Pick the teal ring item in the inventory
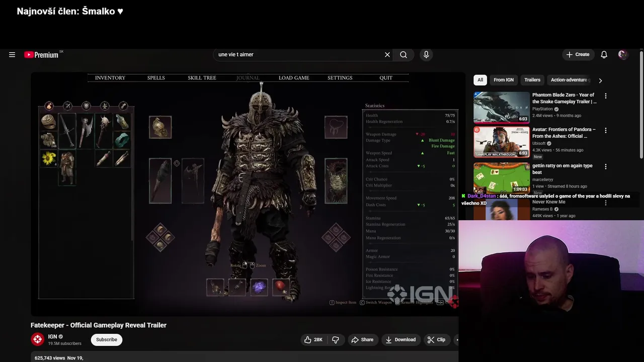Viewport: 644px width, 362px height. tap(122, 140)
